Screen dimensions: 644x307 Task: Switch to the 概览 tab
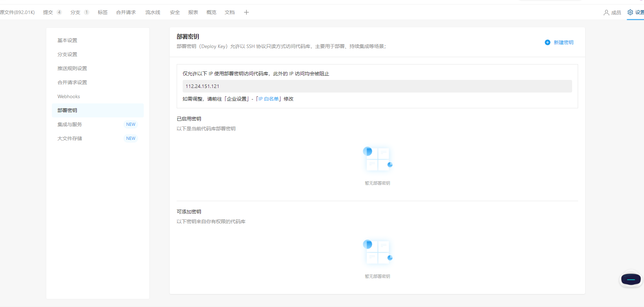coord(211,12)
